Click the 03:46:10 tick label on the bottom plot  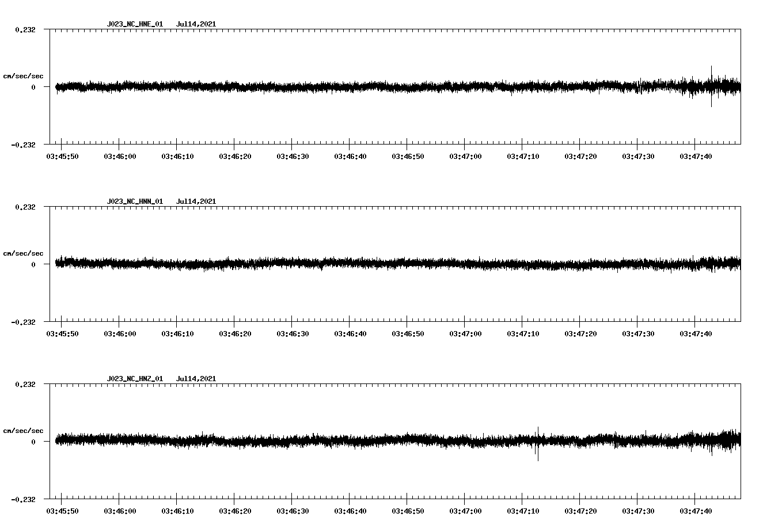click(x=179, y=510)
